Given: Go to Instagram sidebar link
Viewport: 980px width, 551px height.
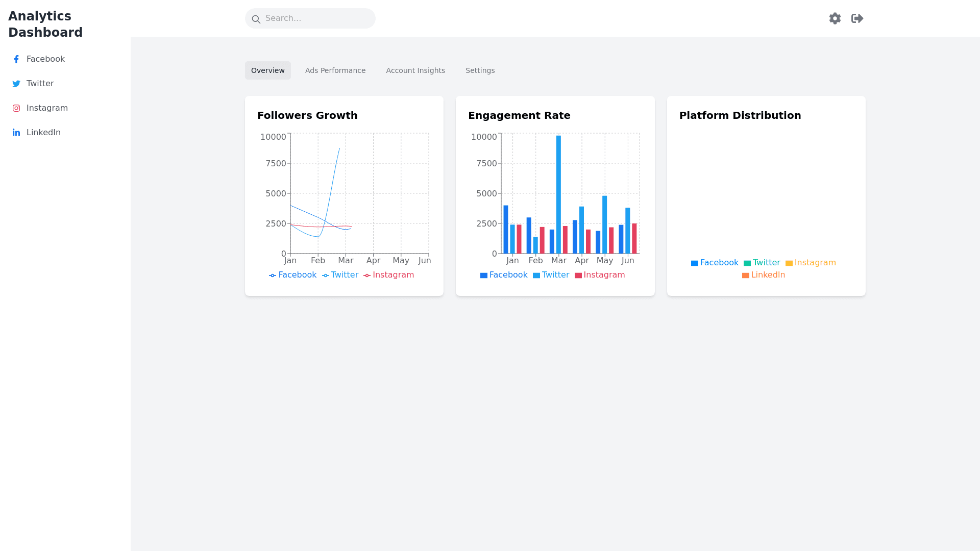Looking at the screenshot, I should click(x=47, y=108).
